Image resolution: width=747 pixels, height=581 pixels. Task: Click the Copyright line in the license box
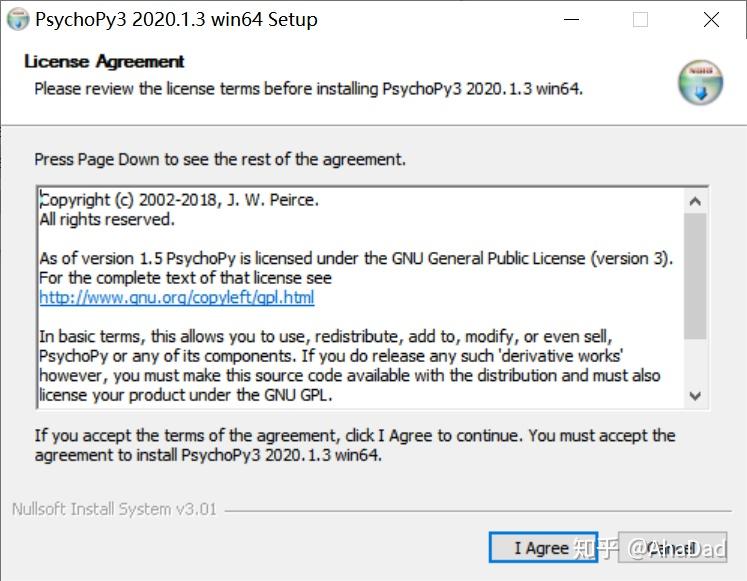click(x=180, y=200)
